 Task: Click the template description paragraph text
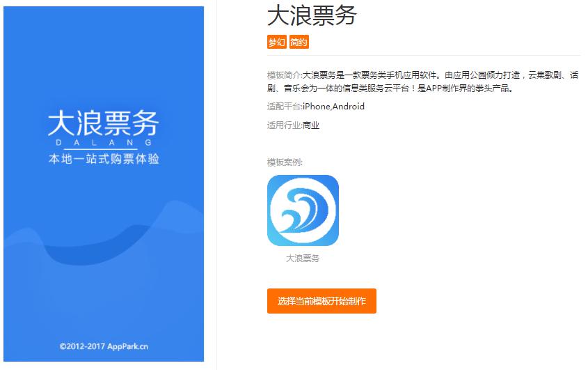pos(423,82)
